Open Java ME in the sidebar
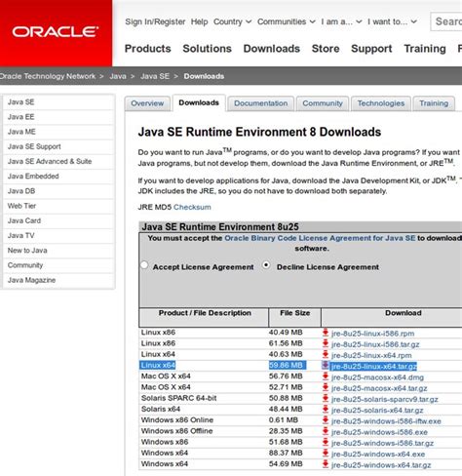Viewport: 462px width, 476px height. (x=58, y=132)
